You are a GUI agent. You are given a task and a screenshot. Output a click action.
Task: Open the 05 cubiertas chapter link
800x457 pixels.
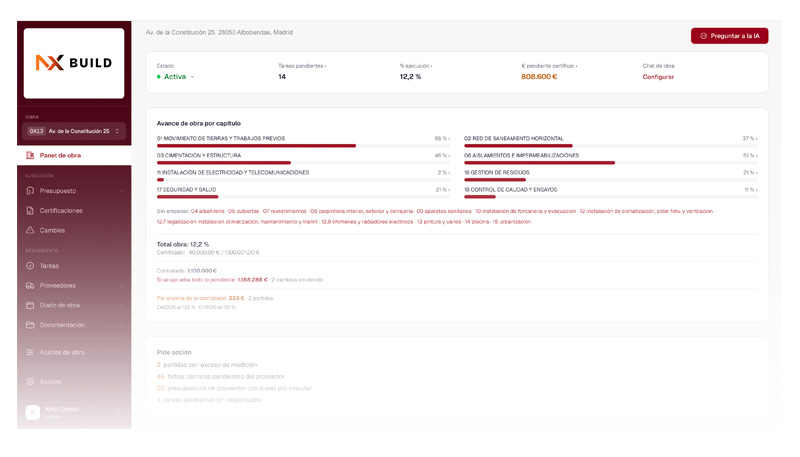point(243,211)
